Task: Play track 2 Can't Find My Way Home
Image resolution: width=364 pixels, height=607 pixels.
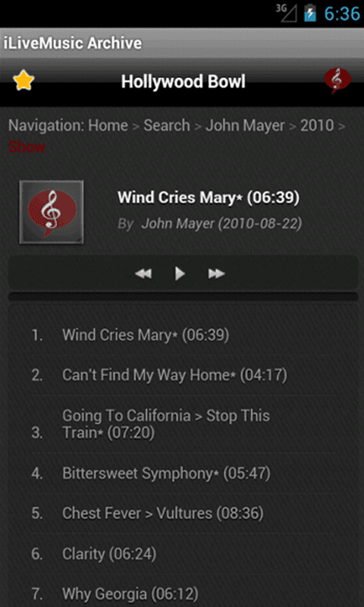Action: (x=184, y=375)
